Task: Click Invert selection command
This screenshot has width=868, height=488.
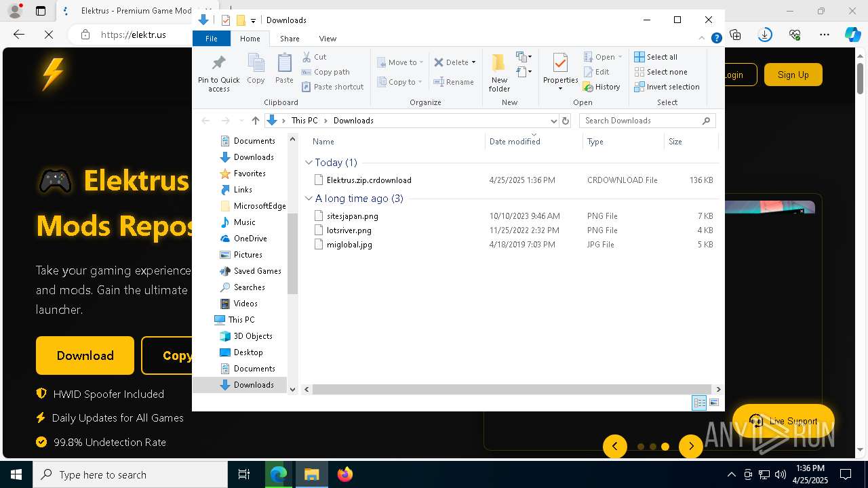Action: point(667,87)
